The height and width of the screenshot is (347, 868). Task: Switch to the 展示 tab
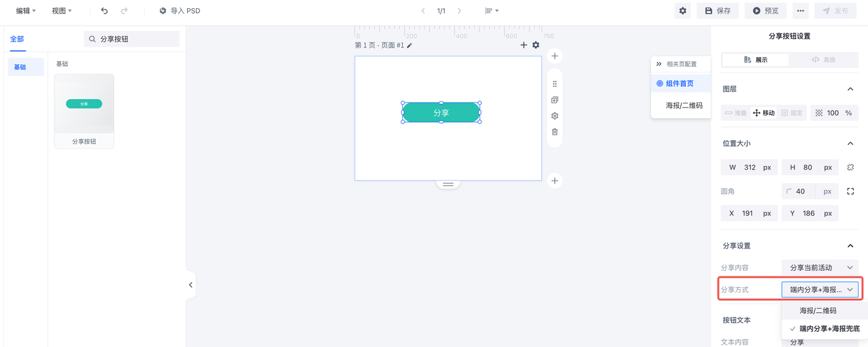pyautogui.click(x=755, y=60)
